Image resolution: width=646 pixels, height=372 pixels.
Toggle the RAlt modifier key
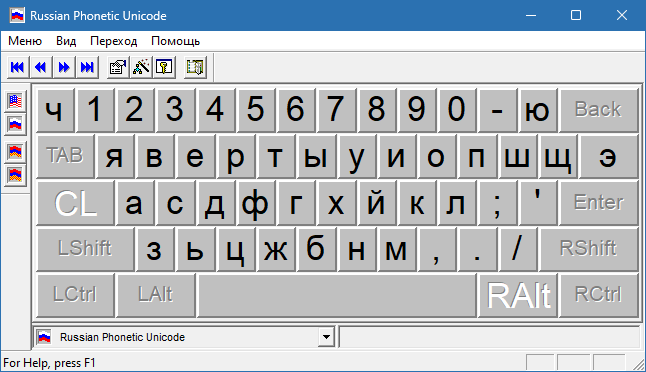click(518, 295)
